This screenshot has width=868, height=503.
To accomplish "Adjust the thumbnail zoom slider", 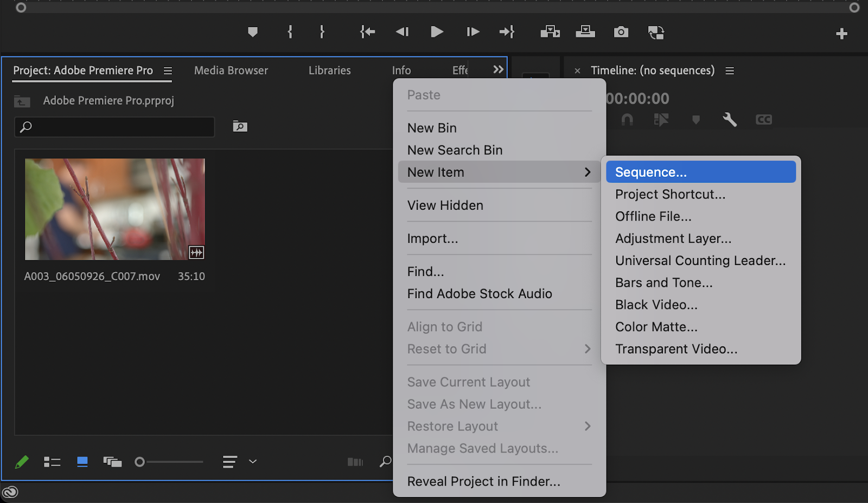I will pos(169,462).
